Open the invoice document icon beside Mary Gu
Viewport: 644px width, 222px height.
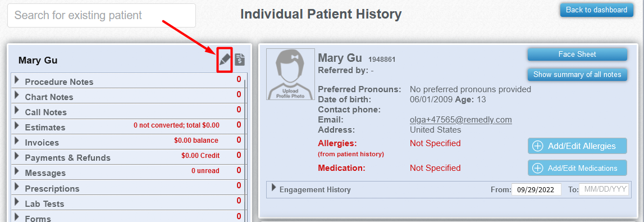point(240,60)
